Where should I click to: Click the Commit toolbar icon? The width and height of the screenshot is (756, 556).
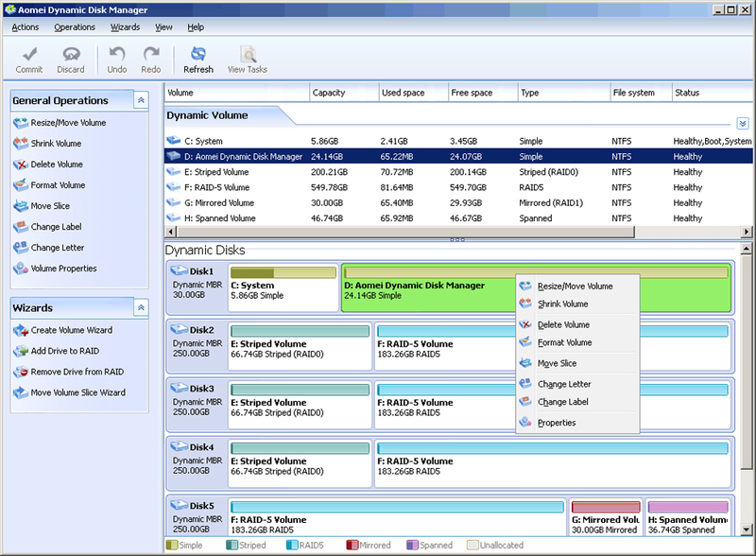pyautogui.click(x=29, y=54)
